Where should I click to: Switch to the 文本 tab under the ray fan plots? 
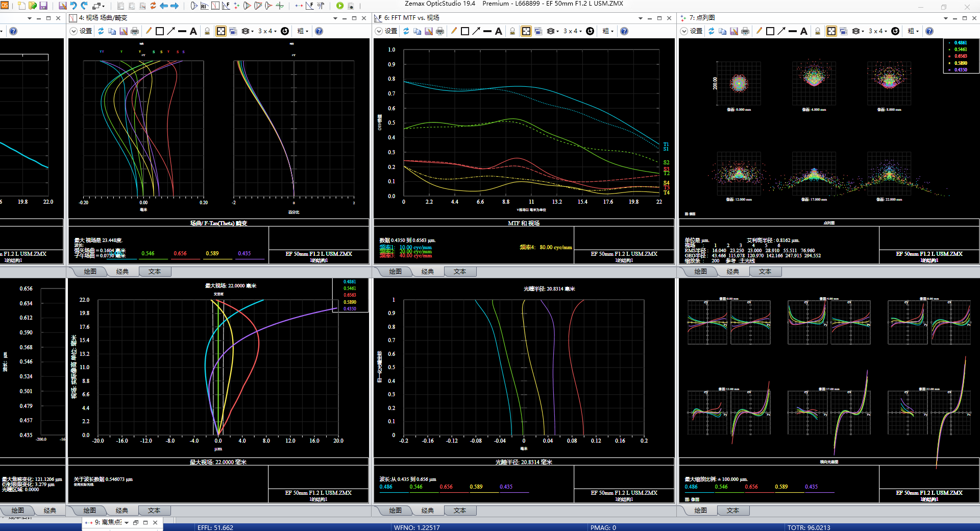(x=732, y=511)
